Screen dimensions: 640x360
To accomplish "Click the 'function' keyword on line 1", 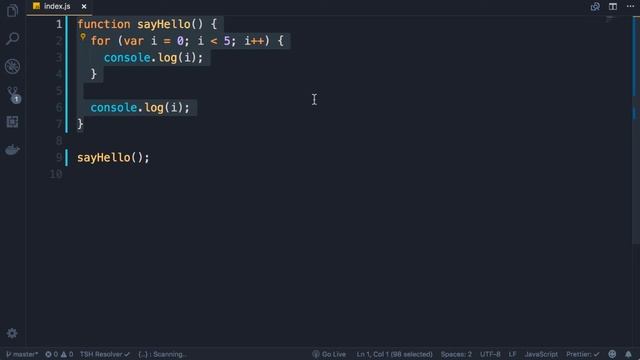I will 104,24.
